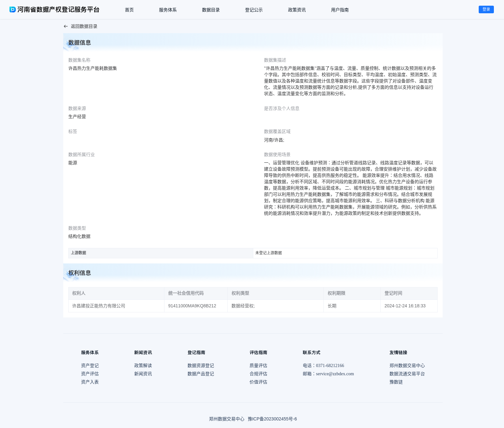Open footer link 合规评估

(258, 374)
